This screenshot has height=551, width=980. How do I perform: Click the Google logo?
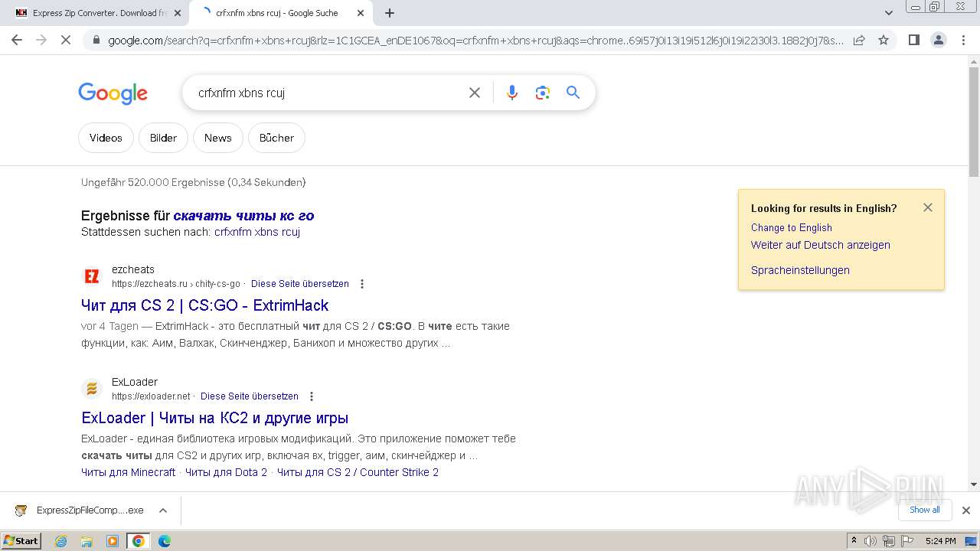click(x=113, y=93)
